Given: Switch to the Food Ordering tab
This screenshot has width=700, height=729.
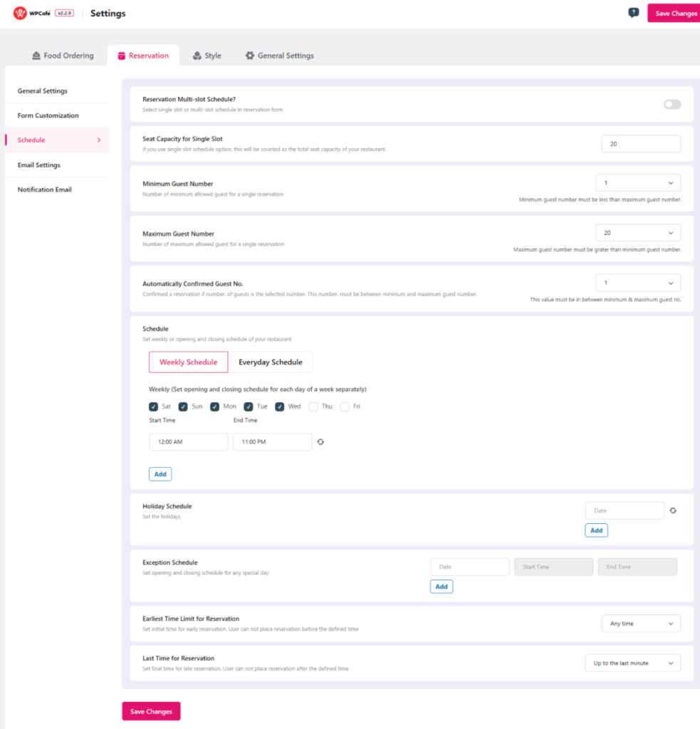Looking at the screenshot, I should click(63, 56).
